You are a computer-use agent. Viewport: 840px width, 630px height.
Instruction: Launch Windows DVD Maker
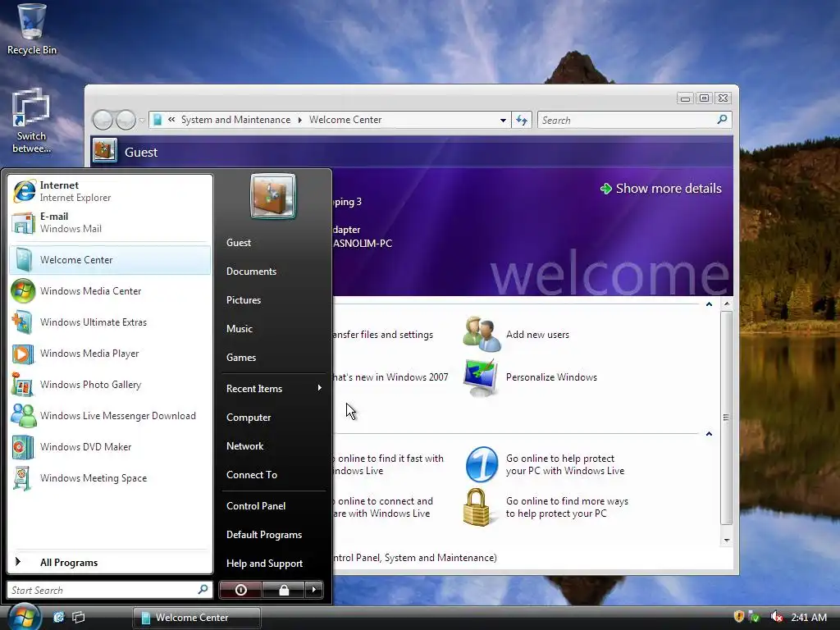point(110,447)
